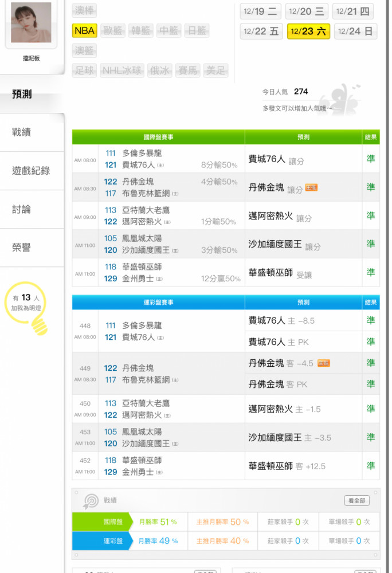This screenshot has height=573, width=392.
Task: Choose date 12/22 五
Action: pos(261,31)
